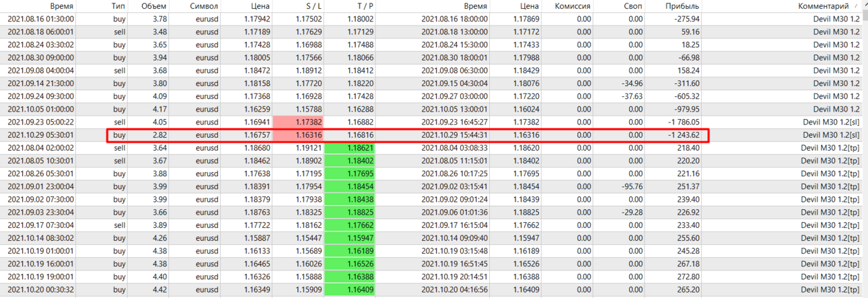Select the close price 1.16024
The width and height of the screenshot is (868, 298).
click(525, 109)
